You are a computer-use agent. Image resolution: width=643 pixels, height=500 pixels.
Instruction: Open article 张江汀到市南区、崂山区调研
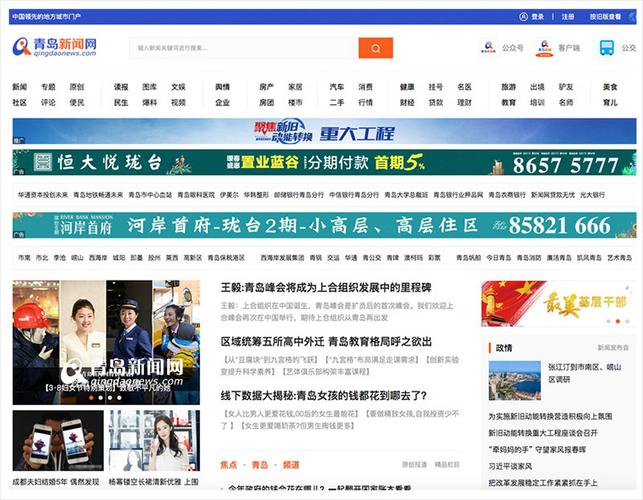coord(585,373)
